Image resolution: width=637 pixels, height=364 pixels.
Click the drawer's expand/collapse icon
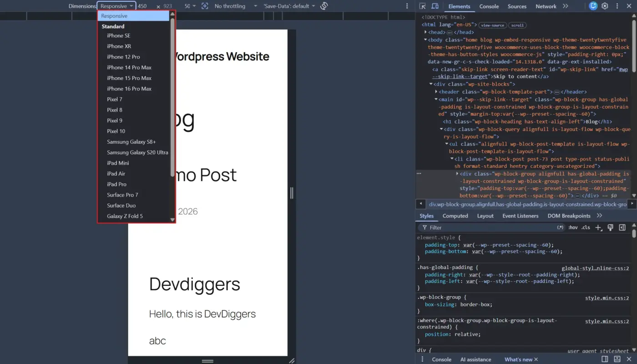(617, 359)
